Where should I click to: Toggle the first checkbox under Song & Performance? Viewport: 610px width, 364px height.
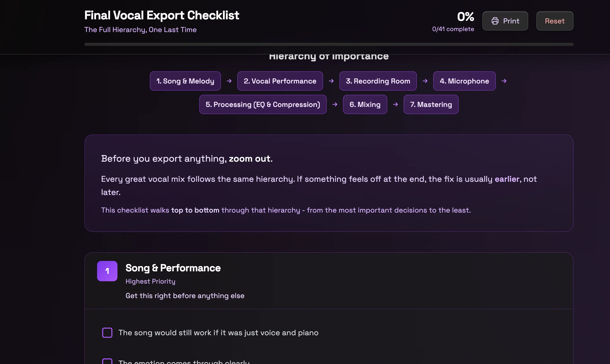(107, 332)
